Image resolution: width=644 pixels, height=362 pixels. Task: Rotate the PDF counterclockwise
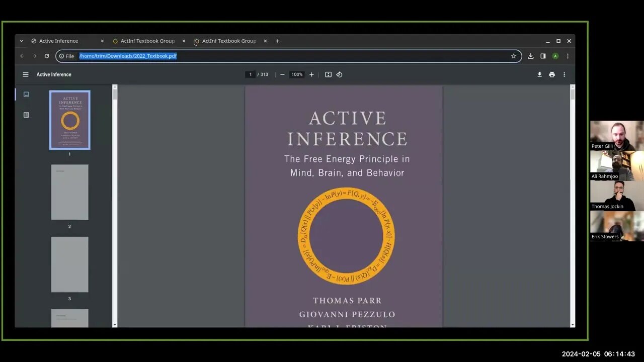coord(339,74)
